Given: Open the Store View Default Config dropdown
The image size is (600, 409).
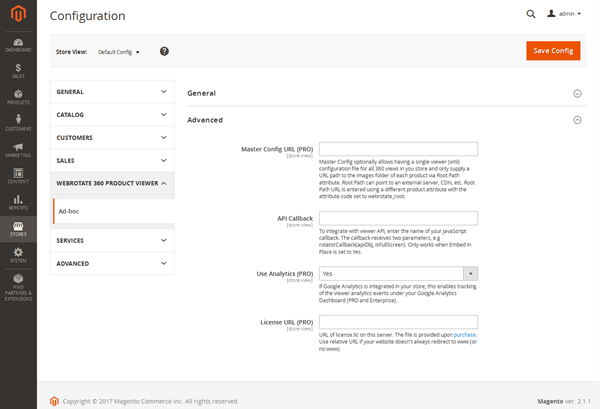Looking at the screenshot, I should 119,52.
